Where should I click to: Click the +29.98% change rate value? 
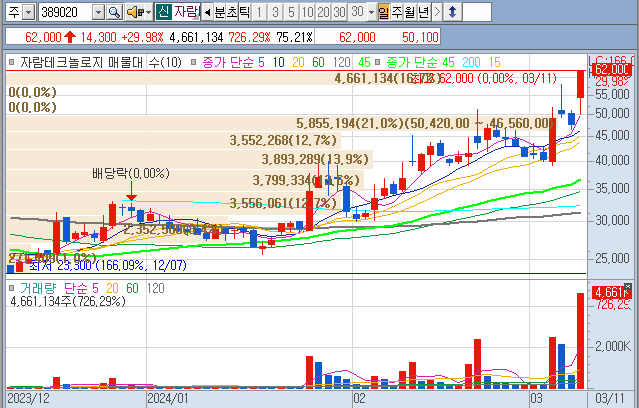click(142, 37)
